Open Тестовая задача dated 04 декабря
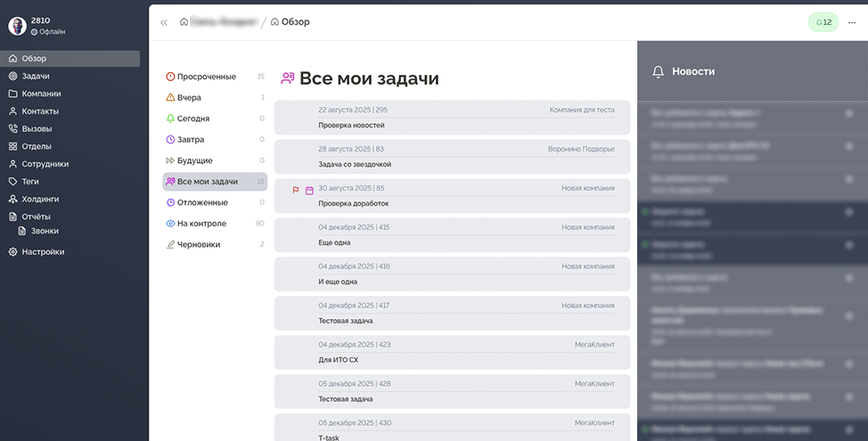This screenshot has height=441, width=868. point(452,314)
